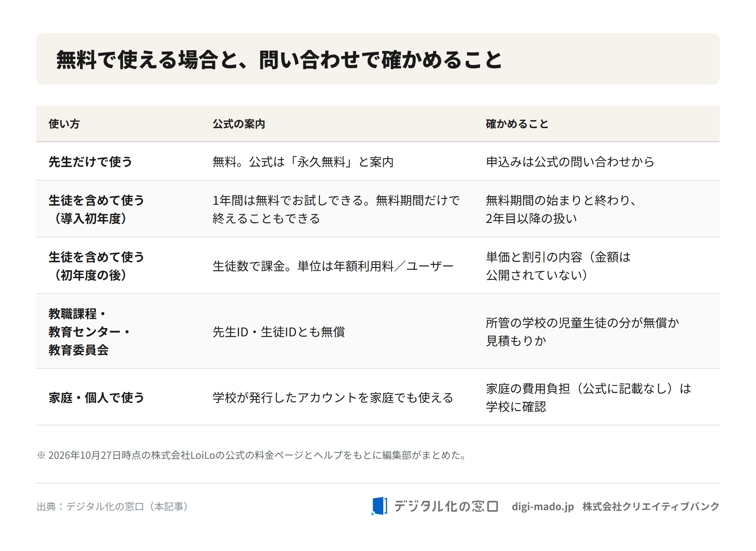Click the ※ 2026年10月27日時点 footnote
Screen dimensions: 756x551
pyautogui.click(x=252, y=455)
